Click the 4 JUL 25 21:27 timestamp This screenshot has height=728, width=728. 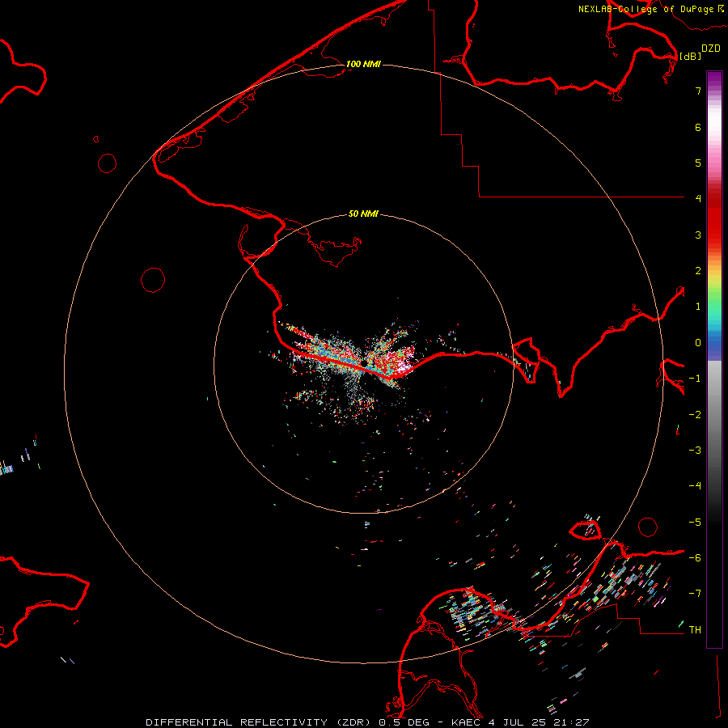539,722
